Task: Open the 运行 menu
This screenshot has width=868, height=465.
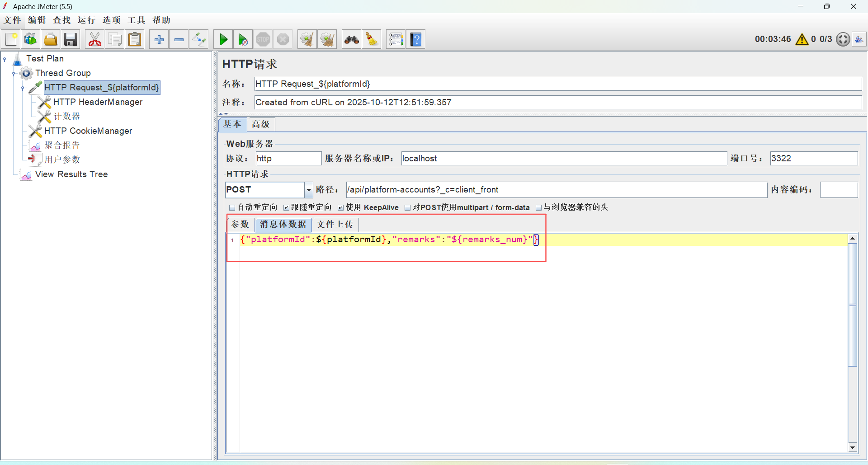Action: pos(87,20)
